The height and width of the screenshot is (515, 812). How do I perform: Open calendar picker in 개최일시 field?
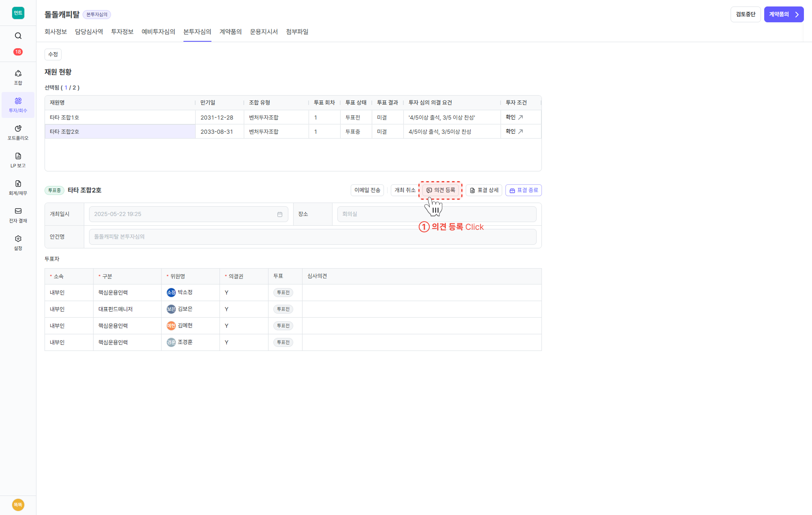click(280, 214)
